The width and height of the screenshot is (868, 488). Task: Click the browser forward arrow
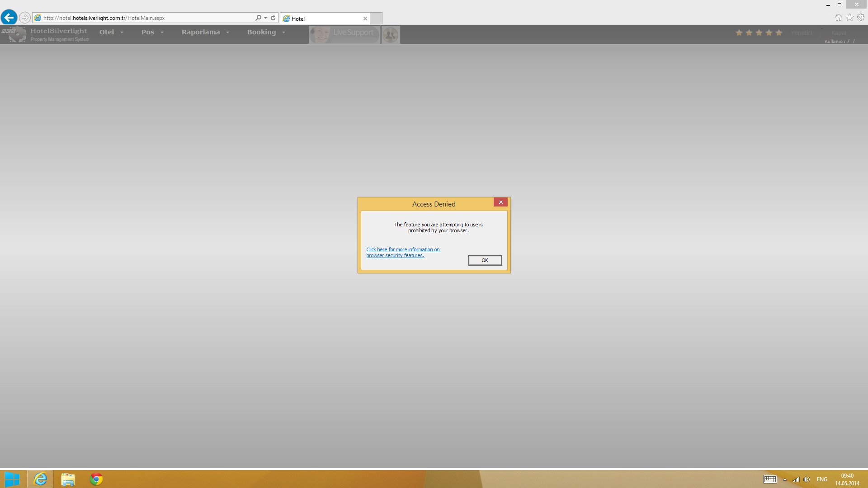25,18
